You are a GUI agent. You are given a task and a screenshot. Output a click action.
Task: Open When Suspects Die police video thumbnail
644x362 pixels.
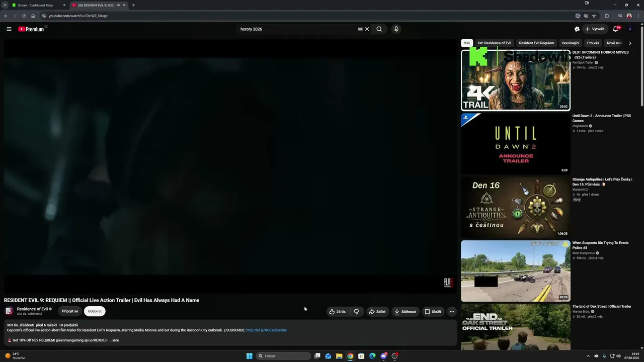pyautogui.click(x=516, y=271)
